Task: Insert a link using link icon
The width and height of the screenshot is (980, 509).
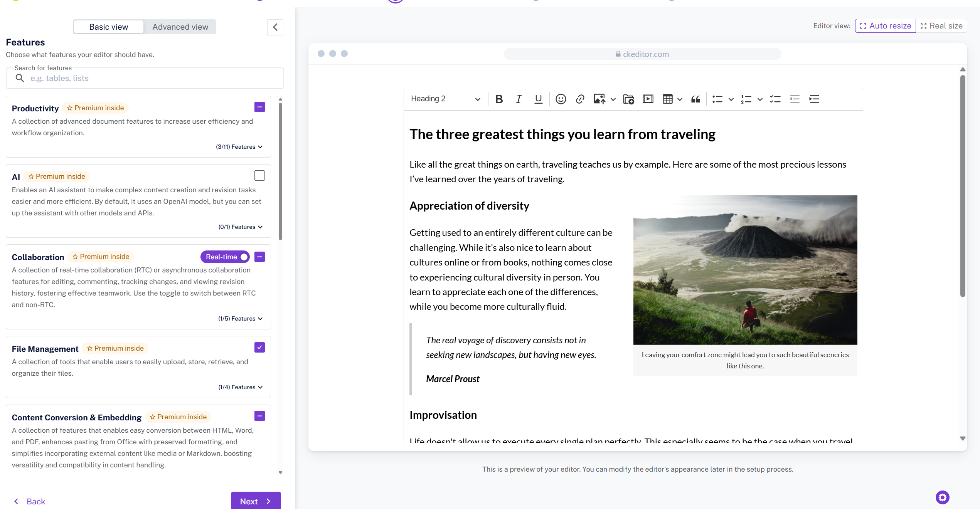Action: [580, 99]
